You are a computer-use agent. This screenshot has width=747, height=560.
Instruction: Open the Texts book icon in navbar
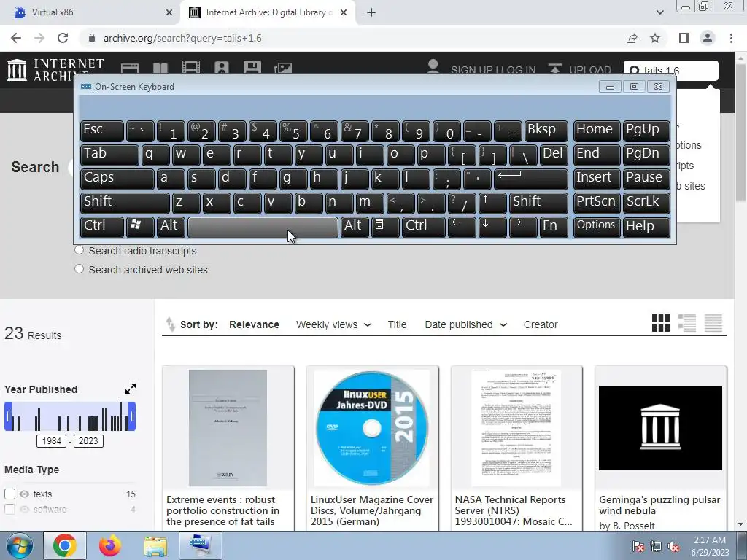[x=160, y=68]
